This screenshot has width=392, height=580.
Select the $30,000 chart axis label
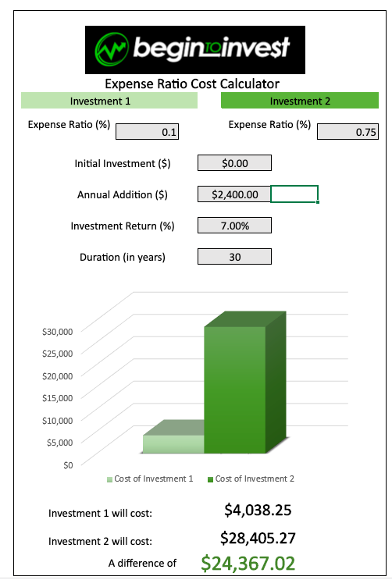point(57,332)
